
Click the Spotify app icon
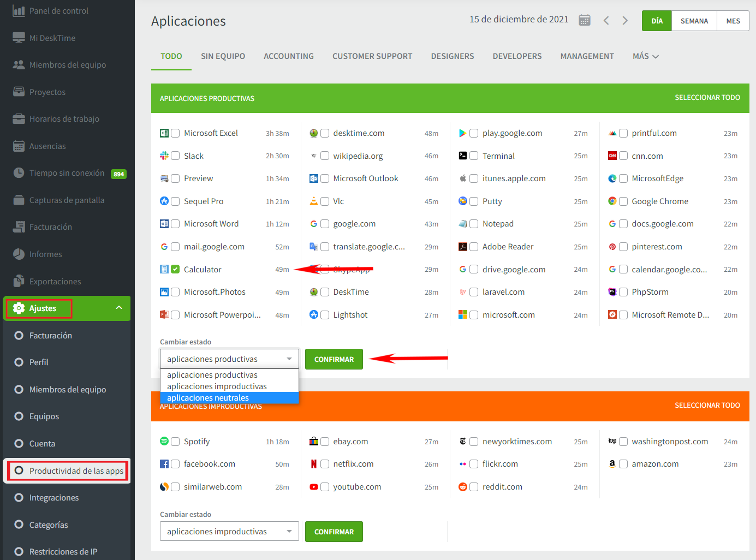click(164, 441)
